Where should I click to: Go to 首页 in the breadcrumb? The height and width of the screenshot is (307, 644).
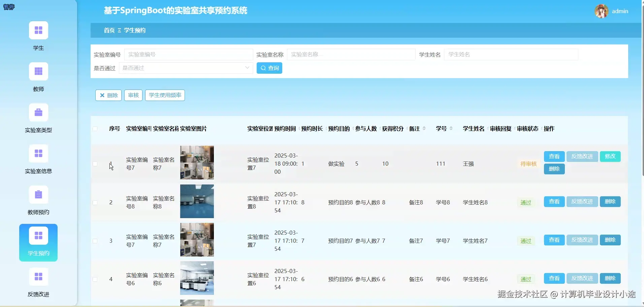(x=109, y=30)
